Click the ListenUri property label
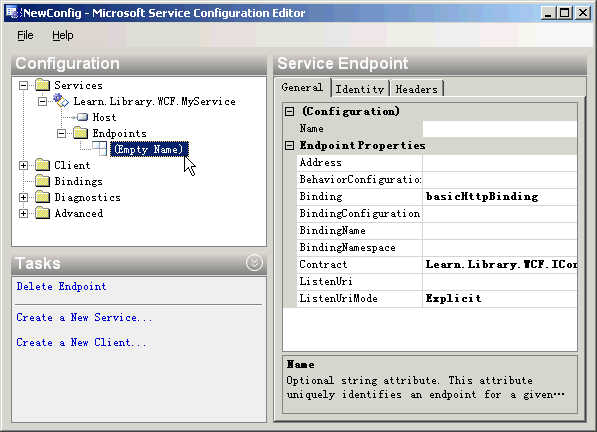597x432 pixels. (326, 281)
